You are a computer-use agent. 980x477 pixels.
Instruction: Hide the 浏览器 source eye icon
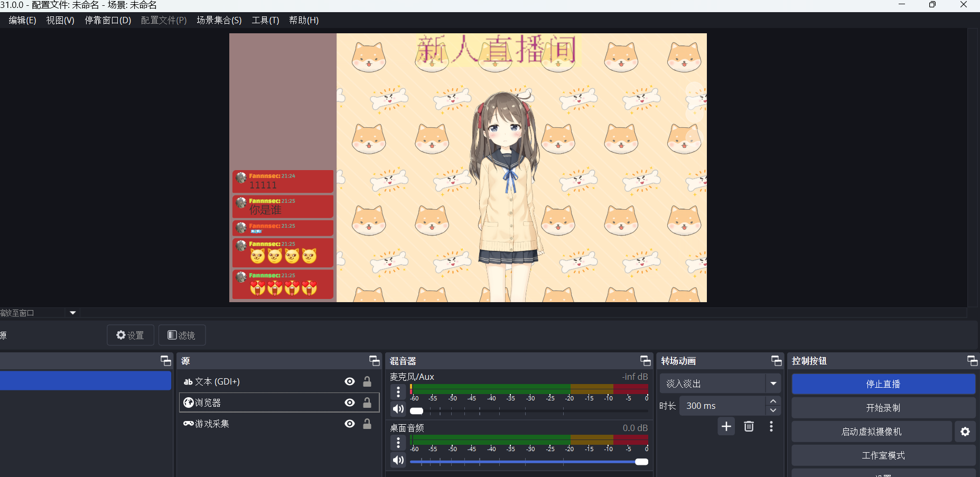click(350, 403)
